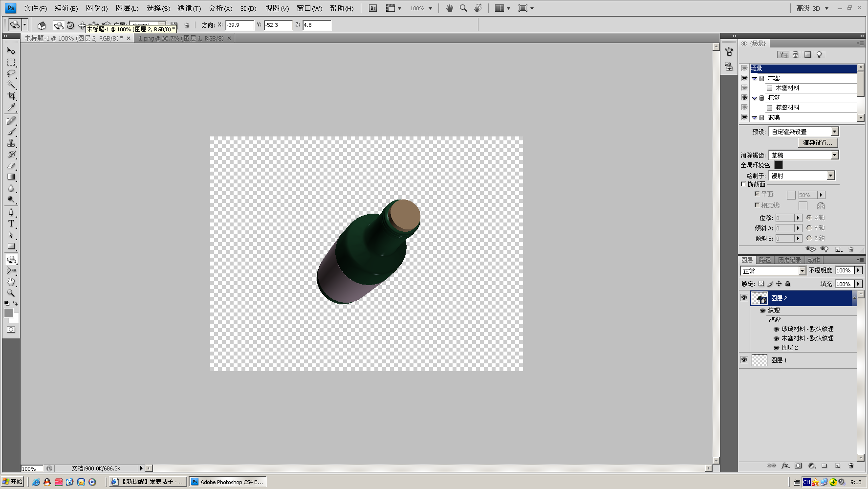The width and height of the screenshot is (868, 489).
Task: Collapse the 标签 mesh tree node
Action: [755, 98]
